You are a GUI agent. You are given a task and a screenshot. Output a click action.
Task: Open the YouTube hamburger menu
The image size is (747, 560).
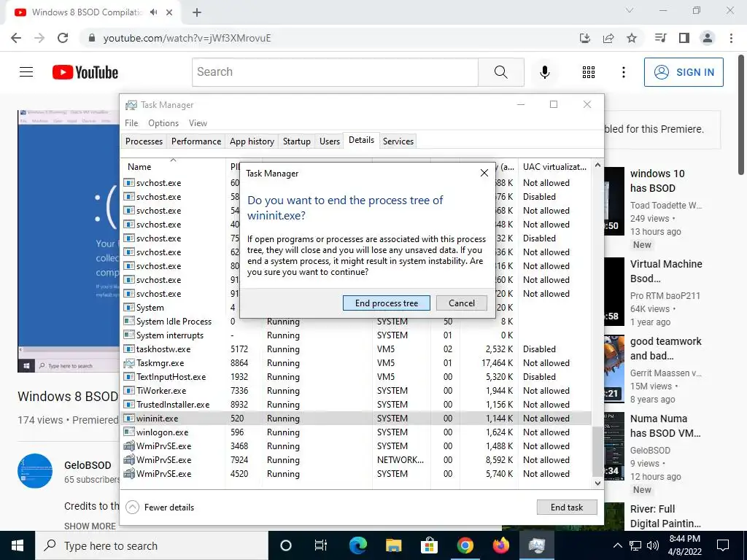pyautogui.click(x=26, y=72)
